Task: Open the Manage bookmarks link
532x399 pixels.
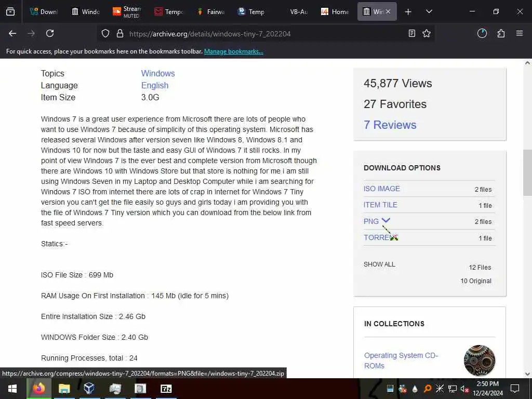Action: tap(233, 51)
